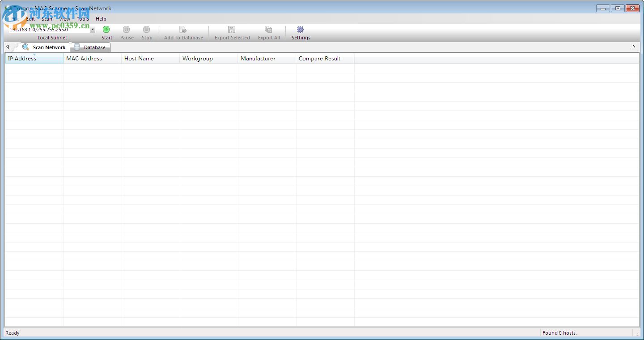644x340 pixels.
Task: Select the Add To Database icon
Action: tap(183, 30)
